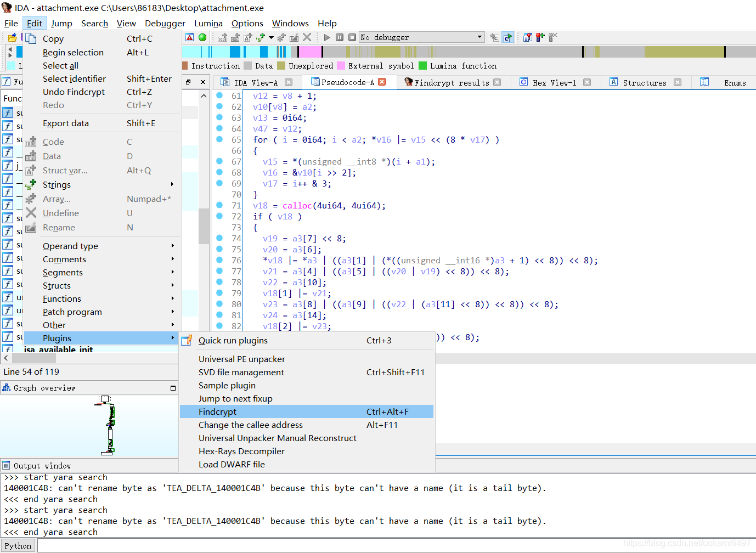This screenshot has height=553, width=756.
Task: Toggle breakpoint dot on line 61
Action: point(219,95)
